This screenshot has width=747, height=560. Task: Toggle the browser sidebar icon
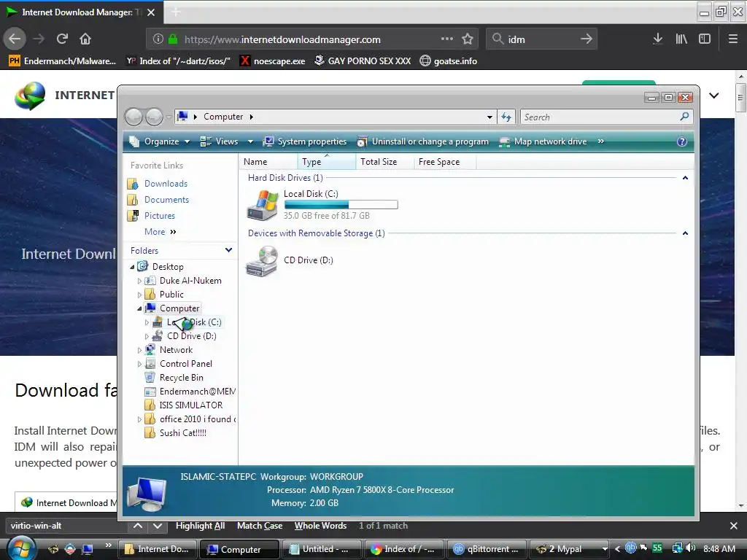click(705, 39)
